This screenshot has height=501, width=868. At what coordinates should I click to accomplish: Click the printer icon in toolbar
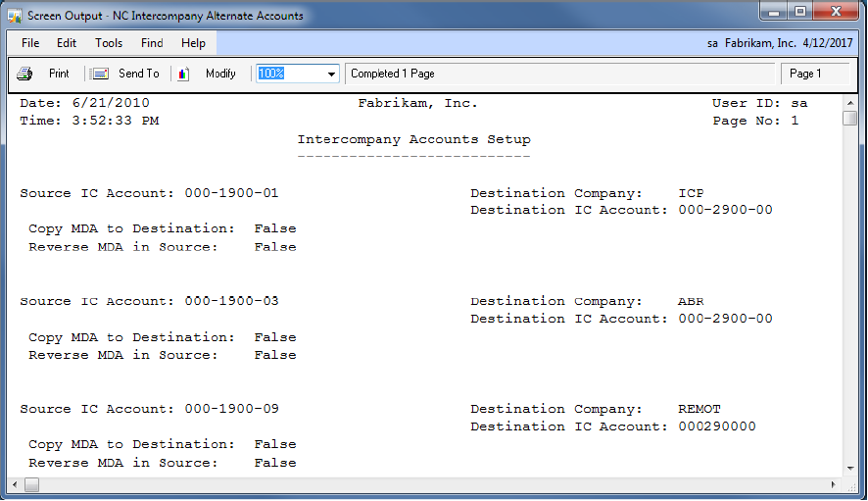(25, 74)
